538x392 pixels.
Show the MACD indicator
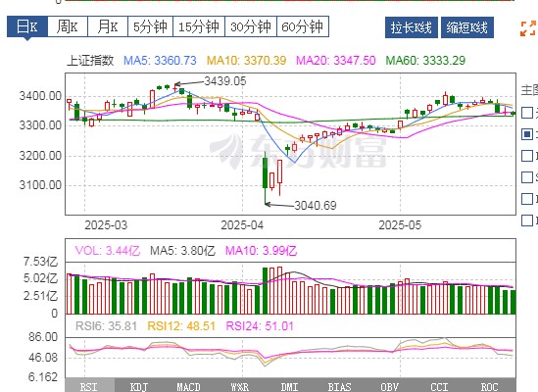tap(188, 386)
